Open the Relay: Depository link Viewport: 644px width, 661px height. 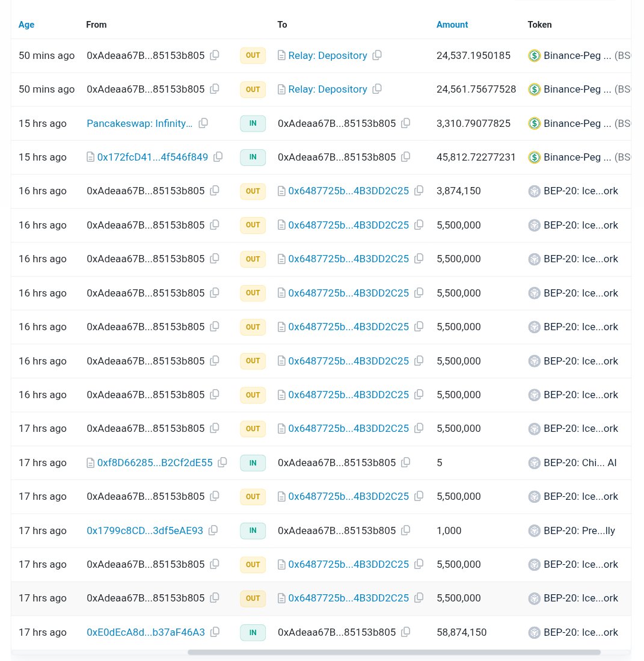pos(328,55)
